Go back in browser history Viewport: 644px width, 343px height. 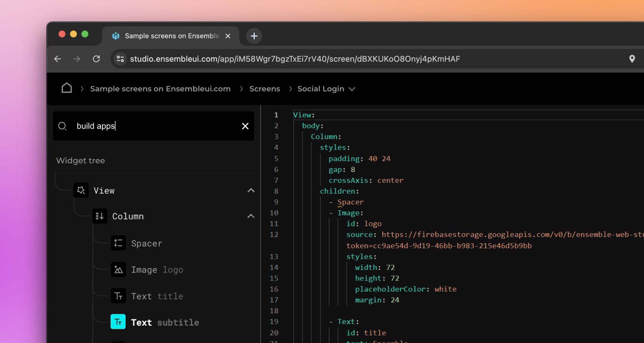pos(58,59)
